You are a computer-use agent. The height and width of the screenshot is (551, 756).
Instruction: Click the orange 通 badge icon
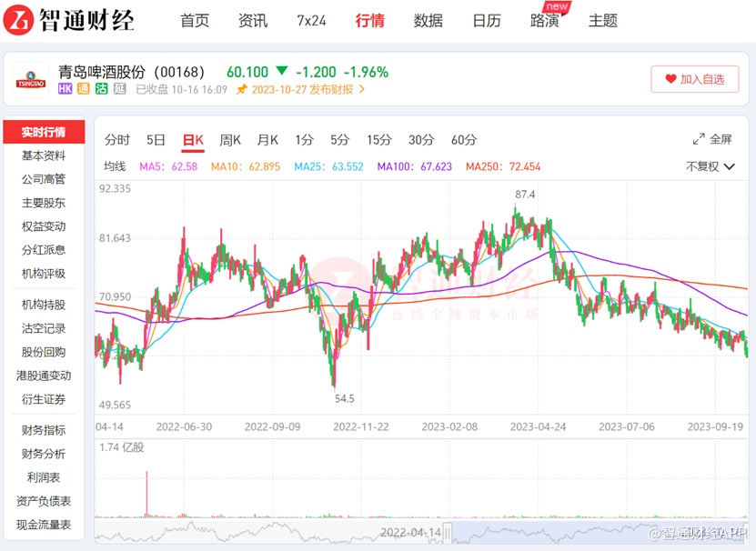pos(84,89)
